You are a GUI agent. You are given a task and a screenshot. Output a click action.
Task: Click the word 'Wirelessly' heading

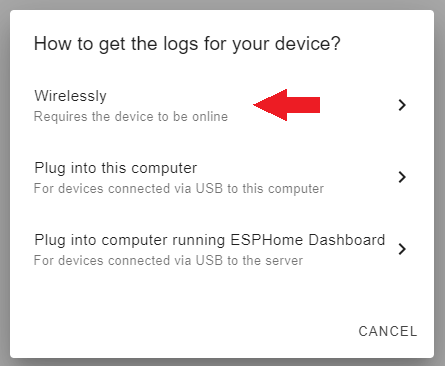coord(70,96)
